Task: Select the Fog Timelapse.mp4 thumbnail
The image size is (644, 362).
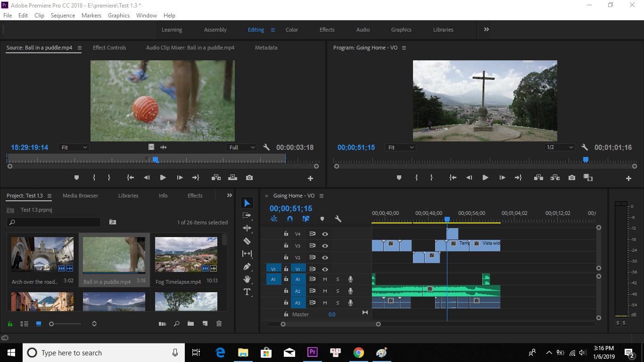Action: point(186,255)
